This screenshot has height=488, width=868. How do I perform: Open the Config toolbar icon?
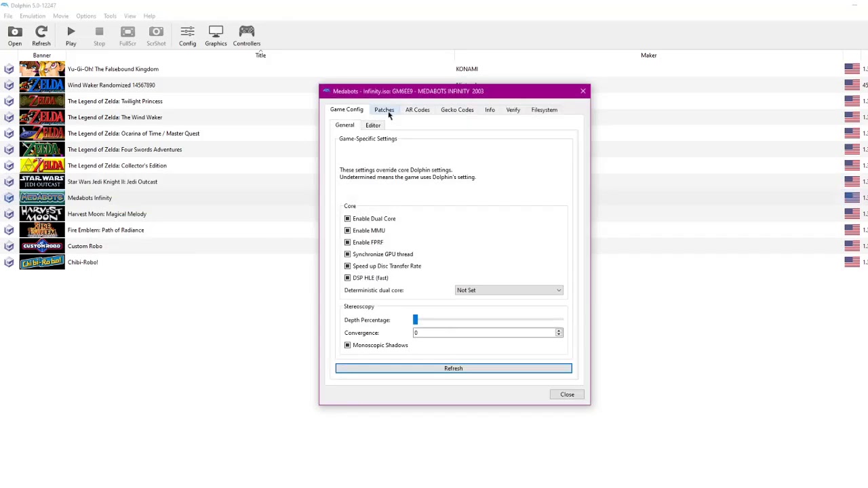click(187, 36)
